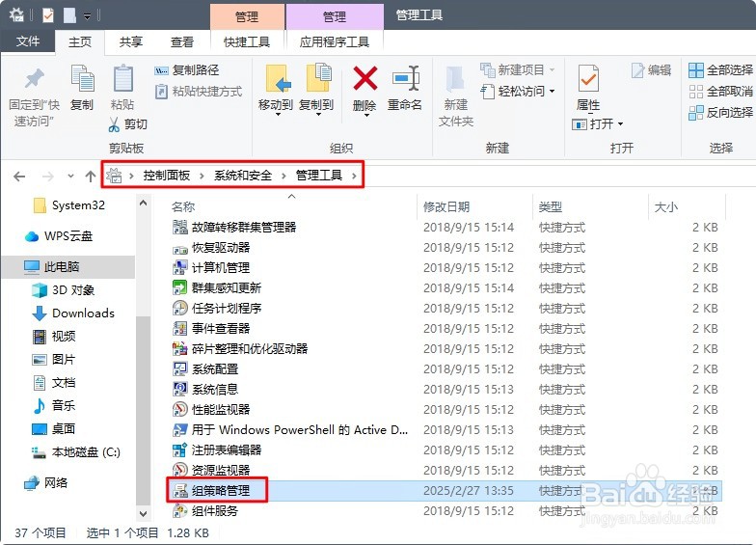Select WPS云盘 in navigation pane
Viewport: 756px width, 545px height.
coord(58,236)
